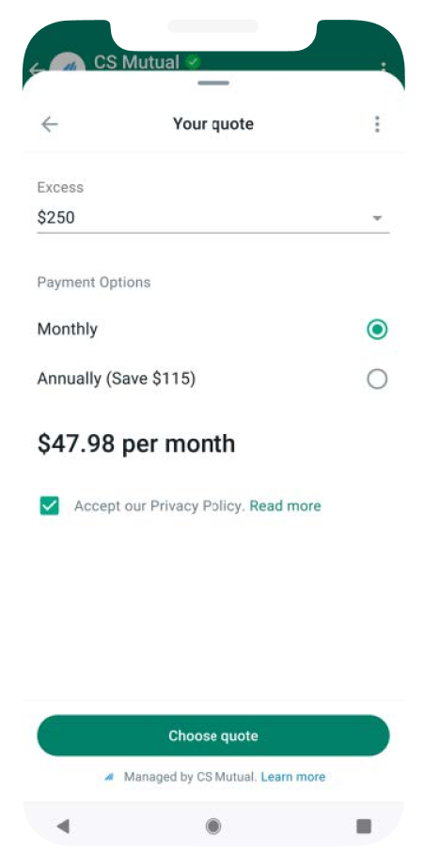Select the Monthly payment radio button
Image resolution: width=424 pixels, height=868 pixels.
tap(377, 330)
